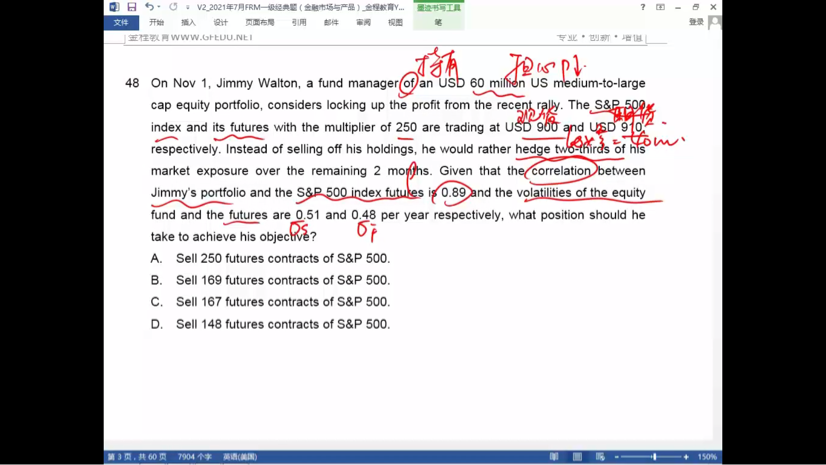Undo the last action
826x465 pixels.
(x=149, y=7)
